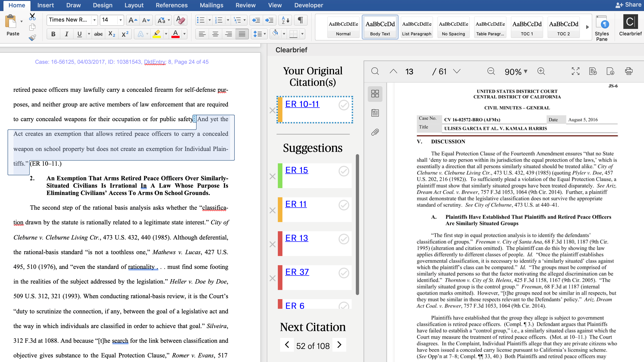Open the Review ribbon tab

point(245,5)
